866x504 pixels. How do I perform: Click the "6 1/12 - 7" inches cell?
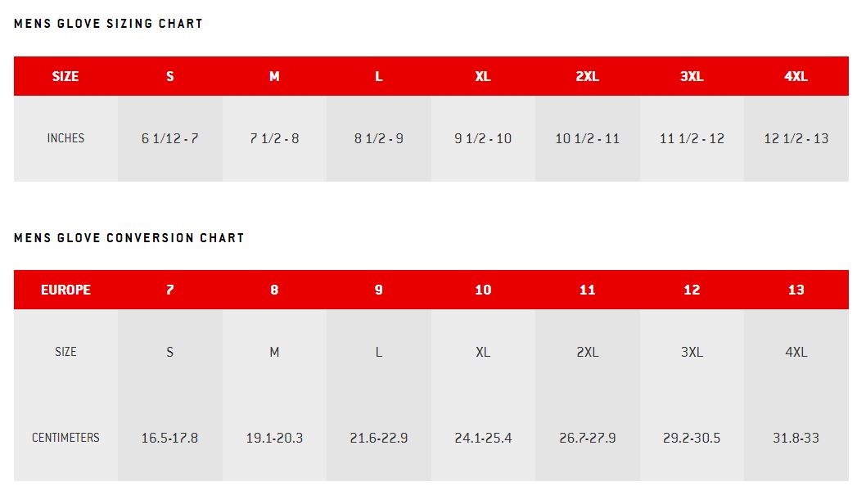[x=170, y=138]
